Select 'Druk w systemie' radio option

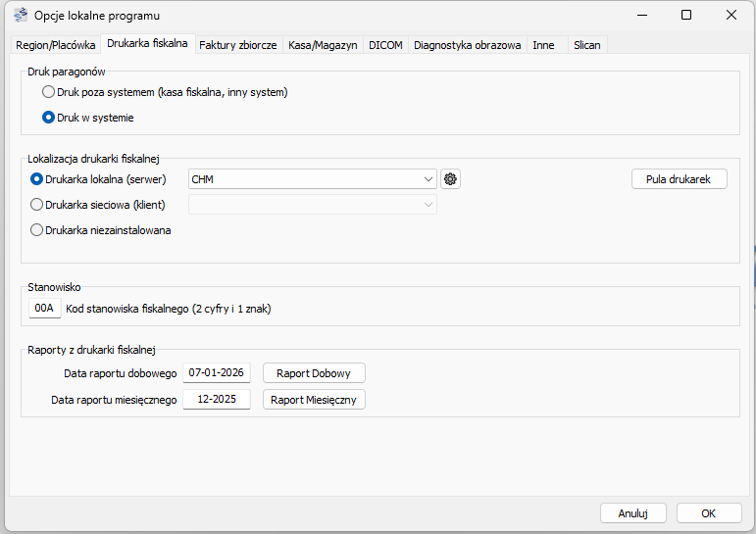pos(48,118)
